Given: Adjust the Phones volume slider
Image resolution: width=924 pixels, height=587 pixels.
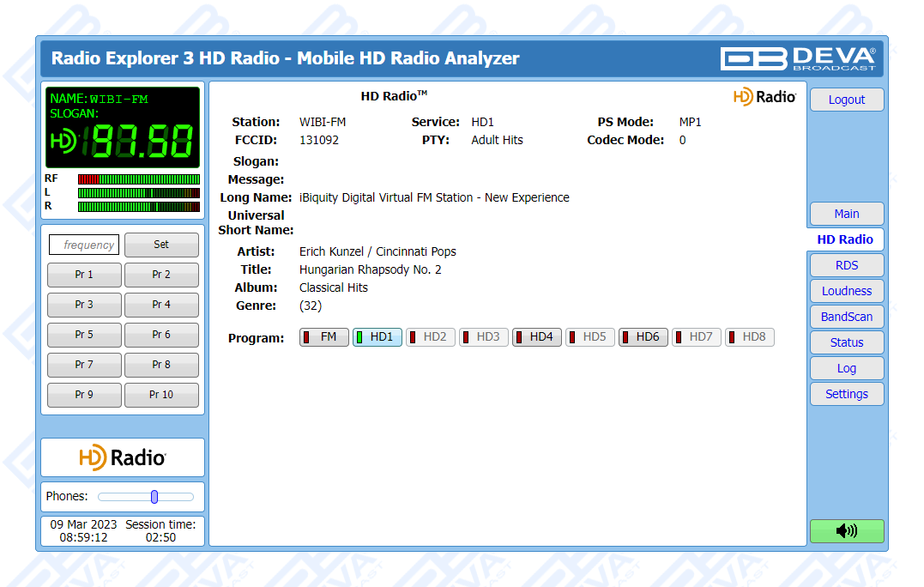Looking at the screenshot, I should [154, 497].
